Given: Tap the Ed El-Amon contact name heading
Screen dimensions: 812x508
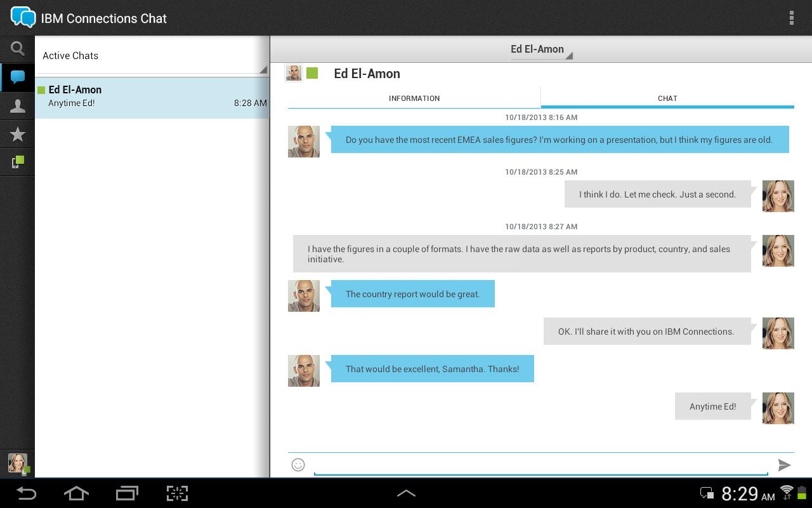Looking at the screenshot, I should pos(367,74).
